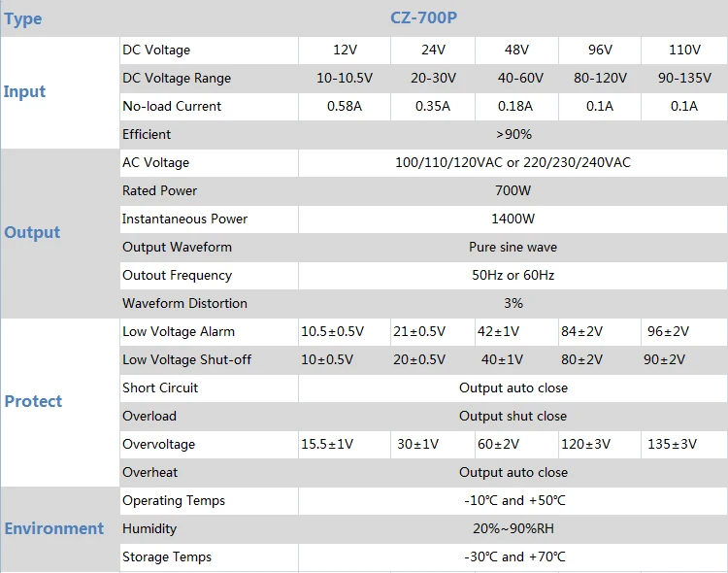The width and height of the screenshot is (728, 573).
Task: Click the 30±1V overvoltage value
Action: coord(417,444)
